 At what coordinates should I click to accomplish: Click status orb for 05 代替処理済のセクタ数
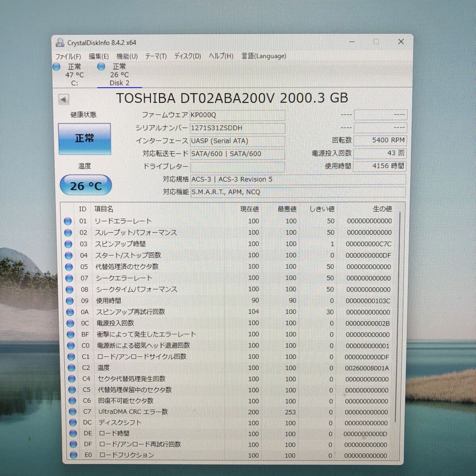point(69,267)
